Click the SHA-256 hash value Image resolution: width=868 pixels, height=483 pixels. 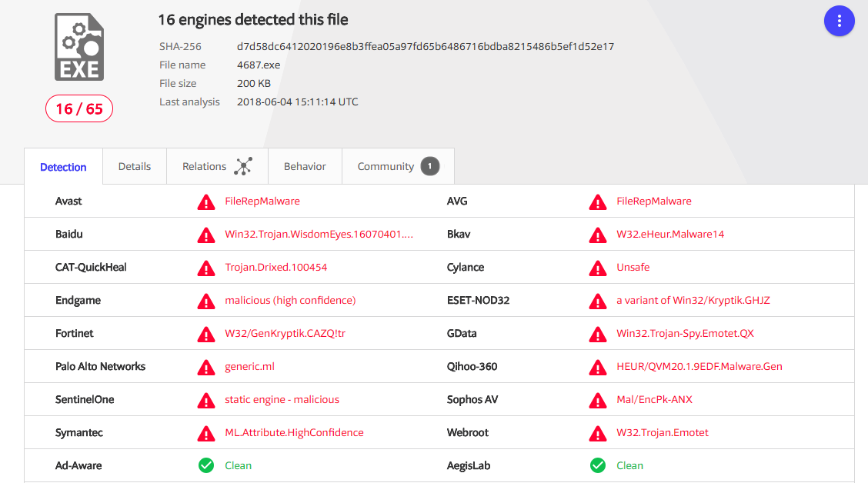click(x=426, y=46)
